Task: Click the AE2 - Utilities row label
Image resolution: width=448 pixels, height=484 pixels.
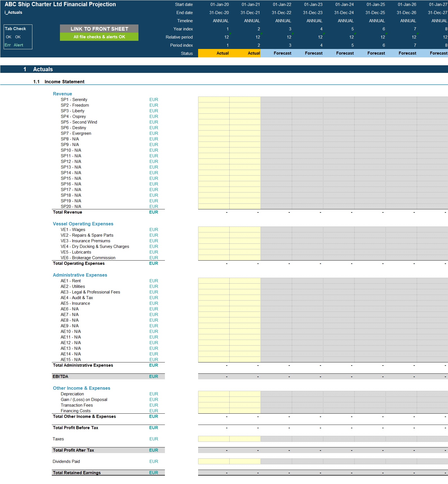Action: (73, 286)
